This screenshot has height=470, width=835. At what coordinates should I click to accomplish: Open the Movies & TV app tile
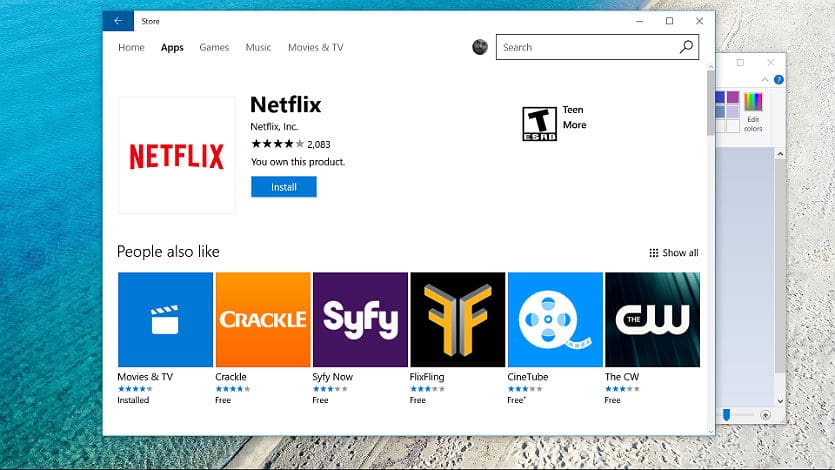[165, 319]
